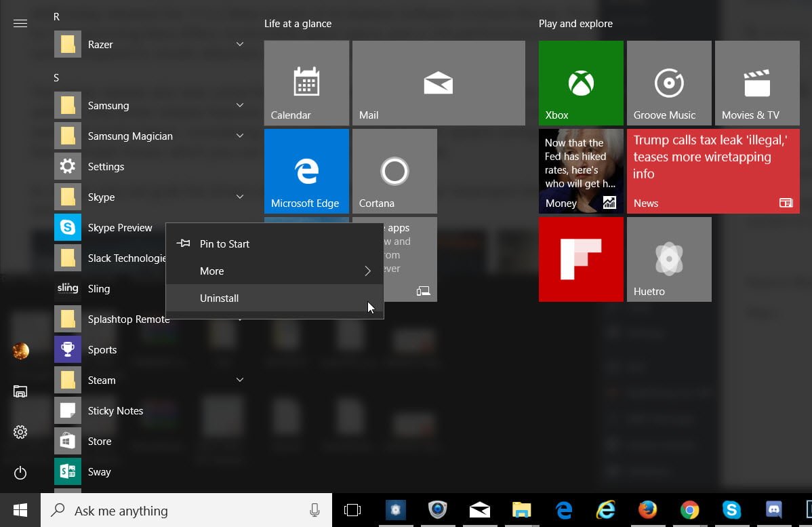Viewport: 812px width, 527px height.
Task: Open the Groove Music tile
Action: click(669, 83)
